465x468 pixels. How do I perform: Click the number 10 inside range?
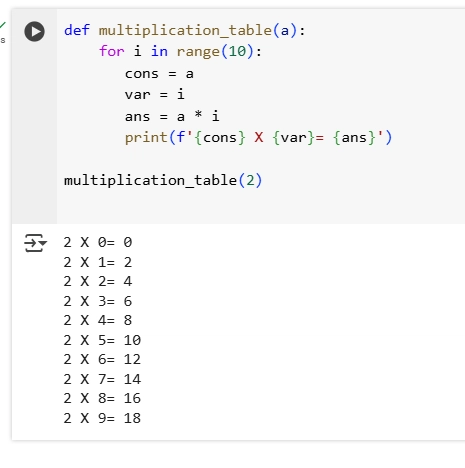pos(237,51)
